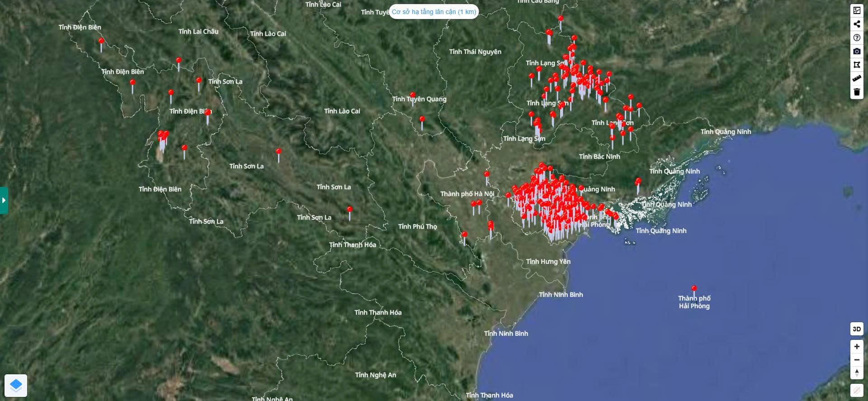
Task: Click the trash icon to clear drawings
Action: 857,92
